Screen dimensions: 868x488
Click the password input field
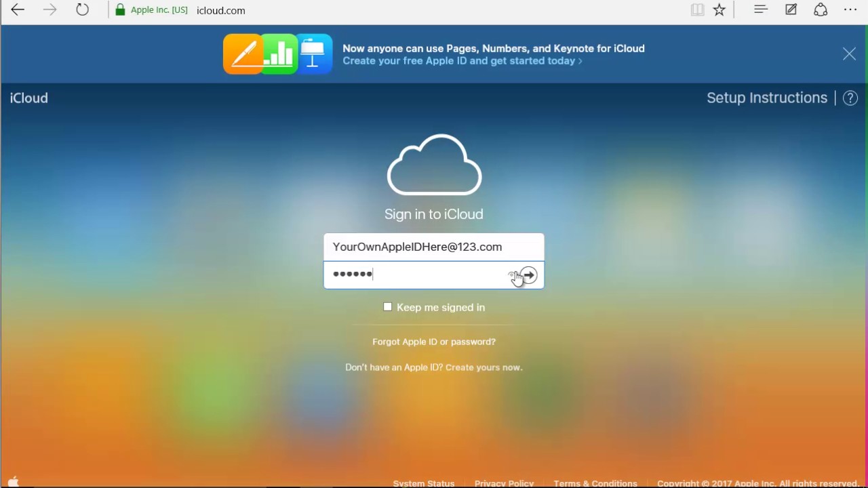tap(434, 274)
